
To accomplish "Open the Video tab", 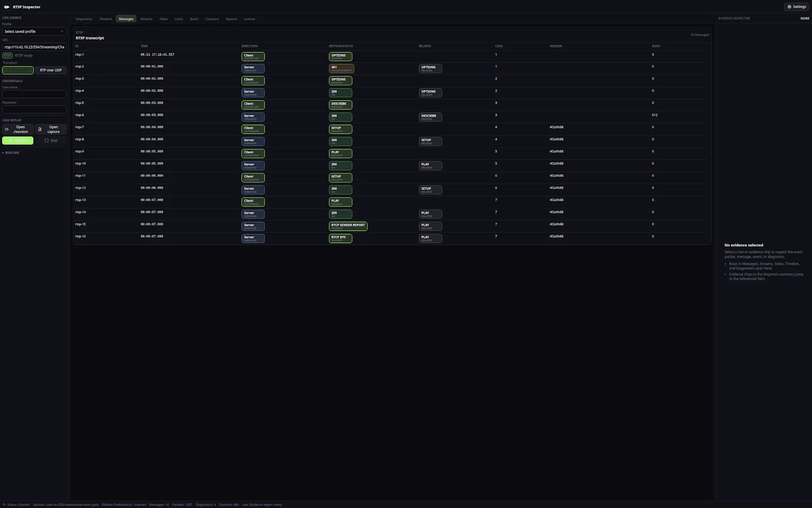I will click(163, 19).
